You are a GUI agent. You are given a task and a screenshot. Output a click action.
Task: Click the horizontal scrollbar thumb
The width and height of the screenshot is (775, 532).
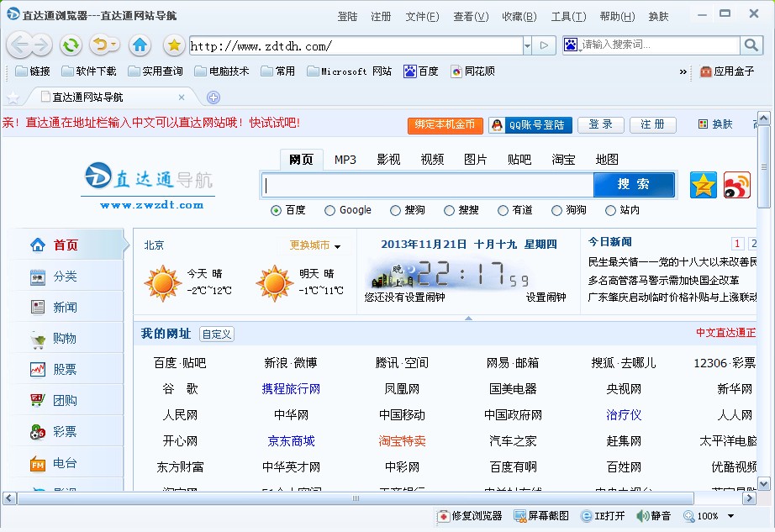[356, 498]
